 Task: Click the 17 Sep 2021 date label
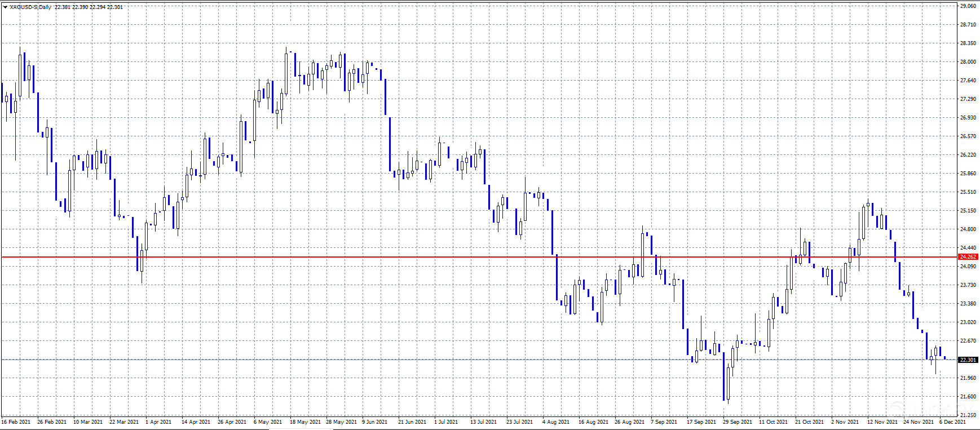[701, 422]
